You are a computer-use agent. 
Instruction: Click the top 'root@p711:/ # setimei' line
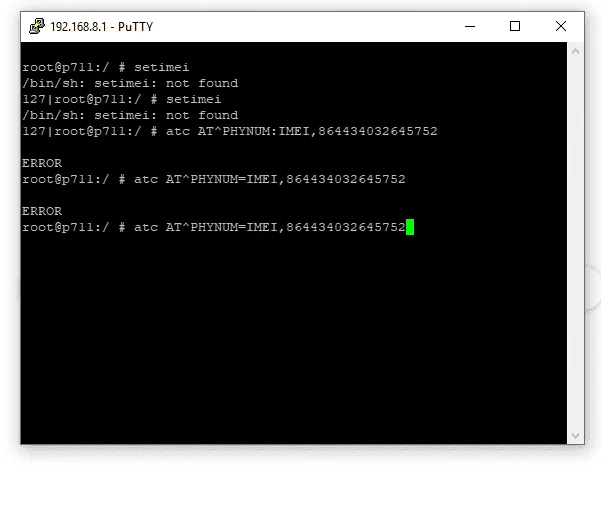pos(105,67)
